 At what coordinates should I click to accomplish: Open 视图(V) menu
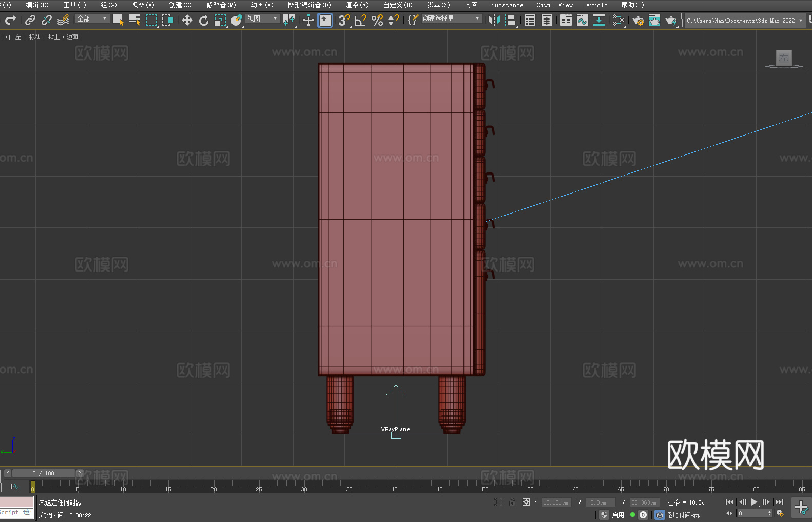pos(143,5)
